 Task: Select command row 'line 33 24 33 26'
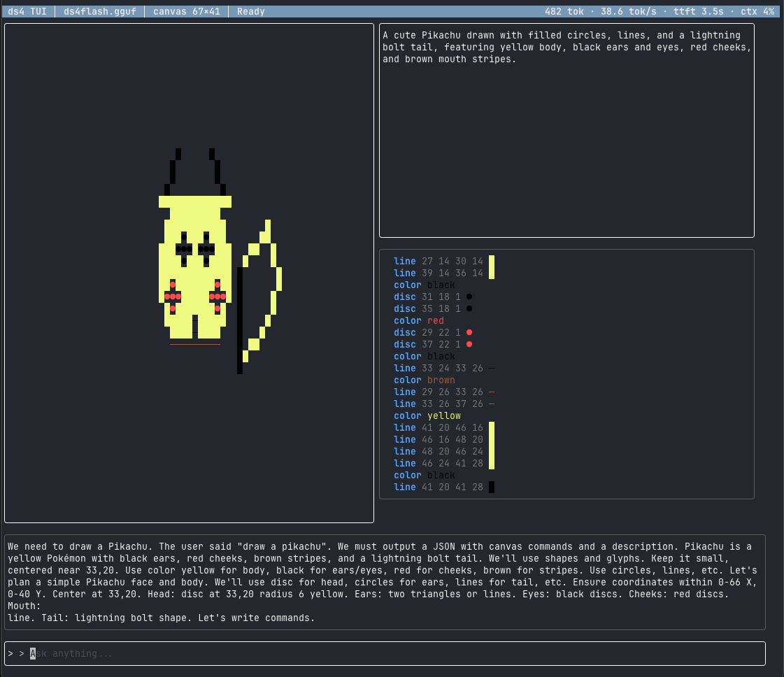pos(443,368)
